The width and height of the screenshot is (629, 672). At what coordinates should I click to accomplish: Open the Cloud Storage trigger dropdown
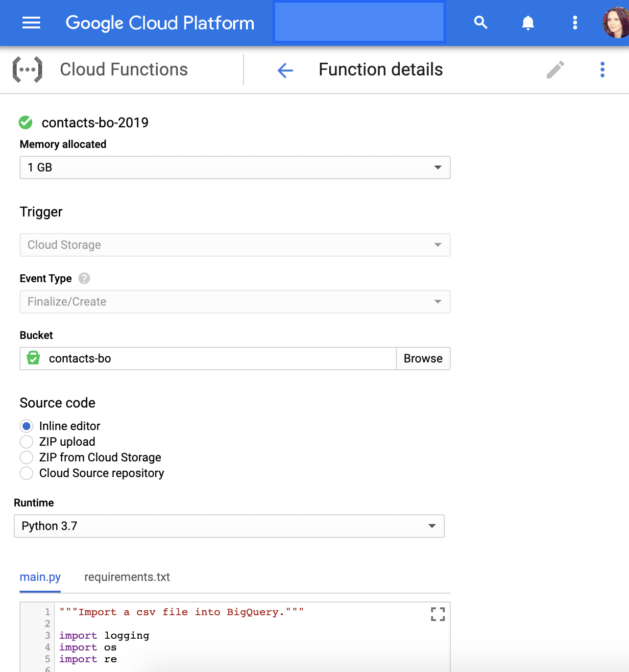[235, 245]
